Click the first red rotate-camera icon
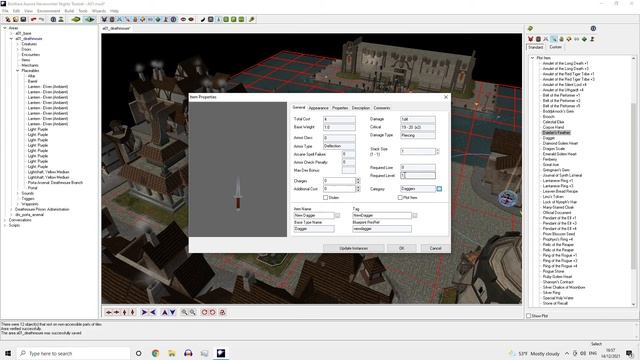 204,312
